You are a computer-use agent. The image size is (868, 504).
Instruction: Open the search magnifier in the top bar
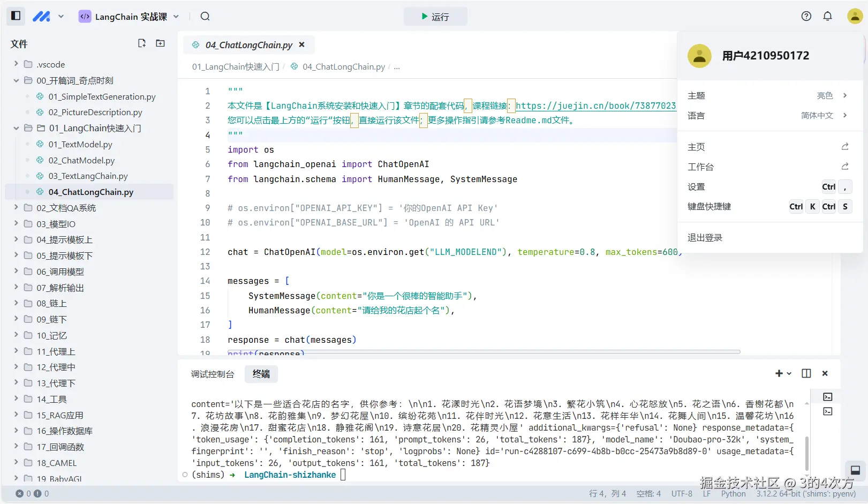205,16
